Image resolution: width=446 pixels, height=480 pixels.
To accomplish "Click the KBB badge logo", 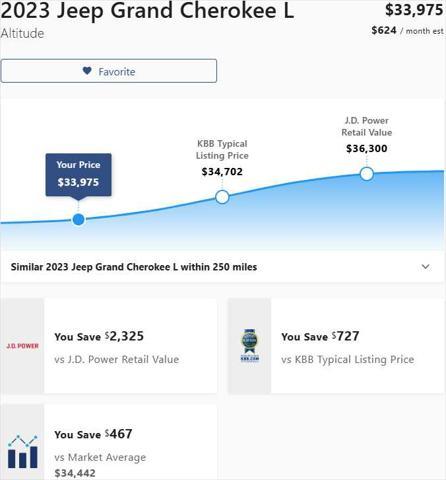I will 250,345.
